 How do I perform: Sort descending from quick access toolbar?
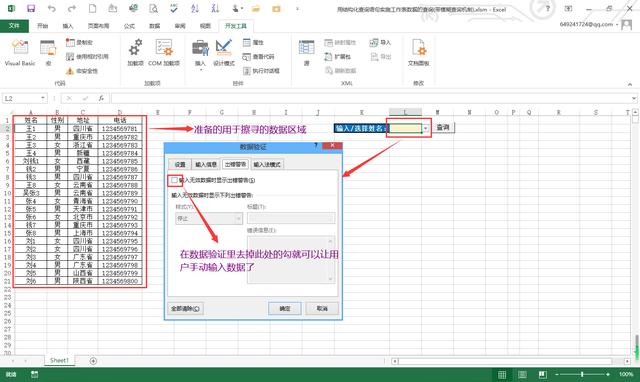[x=215, y=9]
